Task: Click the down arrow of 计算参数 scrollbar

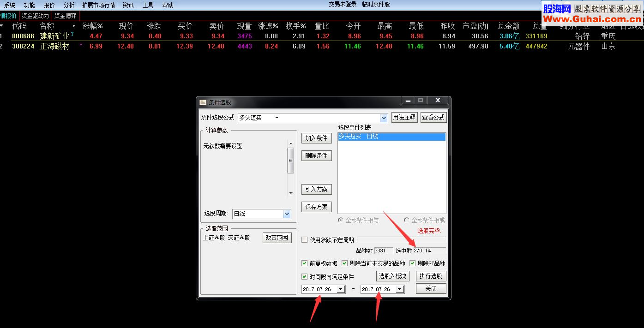Action: pyautogui.click(x=291, y=193)
